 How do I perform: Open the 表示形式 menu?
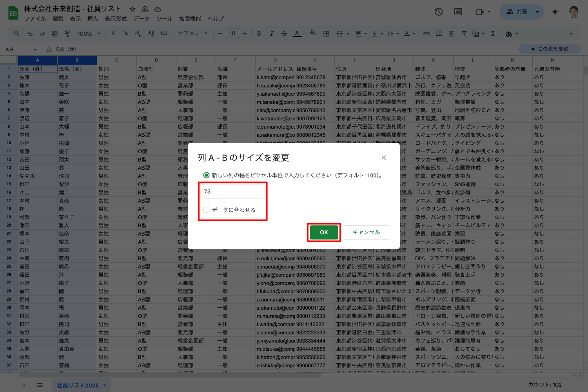tap(116, 18)
